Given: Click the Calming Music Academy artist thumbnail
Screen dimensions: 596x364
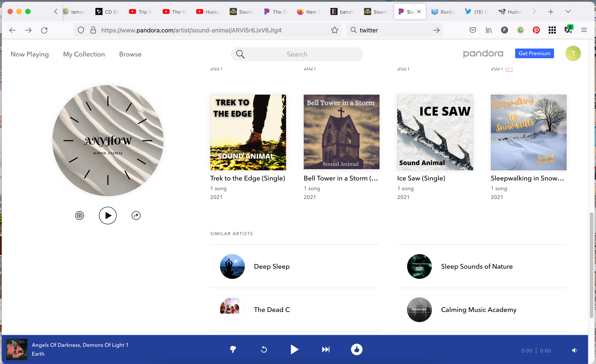Looking at the screenshot, I should [x=419, y=310].
